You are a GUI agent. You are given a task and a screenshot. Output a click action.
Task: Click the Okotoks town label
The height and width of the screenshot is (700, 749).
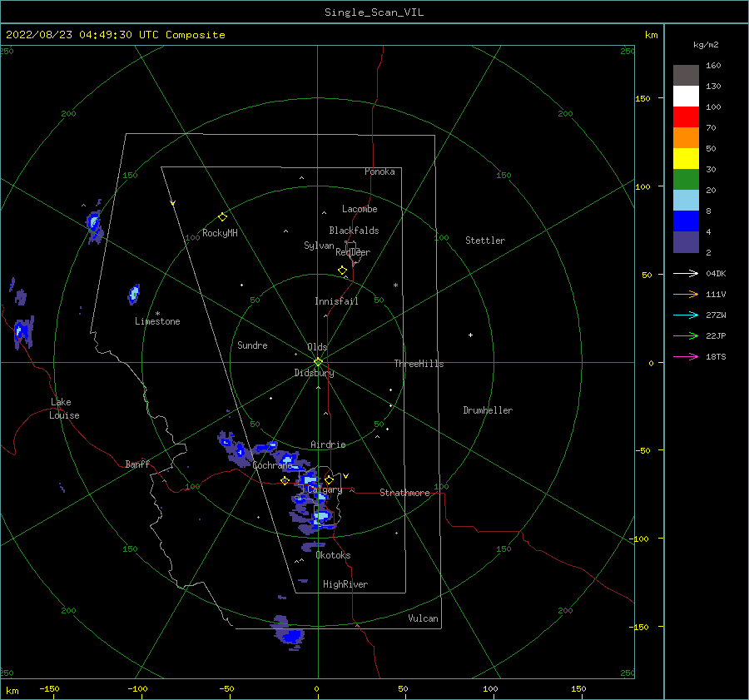tap(333, 555)
